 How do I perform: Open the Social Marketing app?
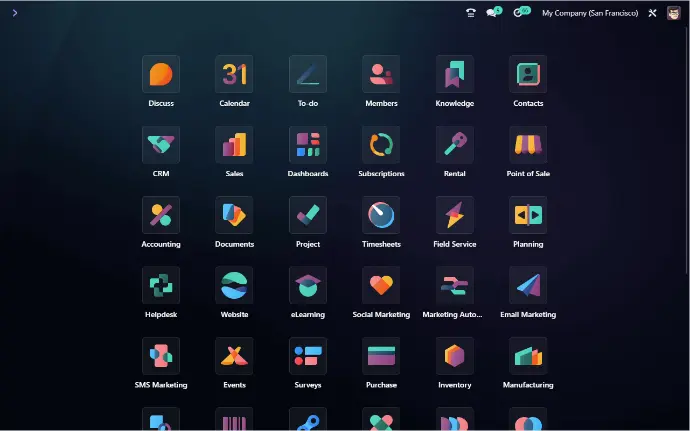pyautogui.click(x=381, y=285)
